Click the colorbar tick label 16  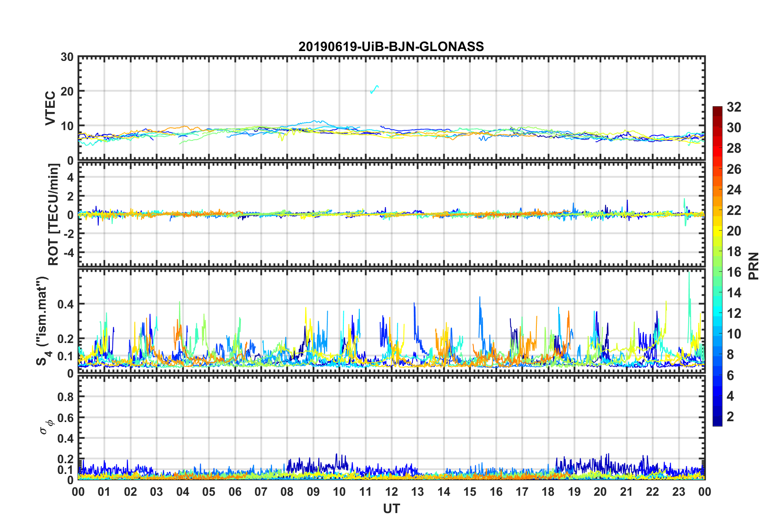[x=734, y=272]
